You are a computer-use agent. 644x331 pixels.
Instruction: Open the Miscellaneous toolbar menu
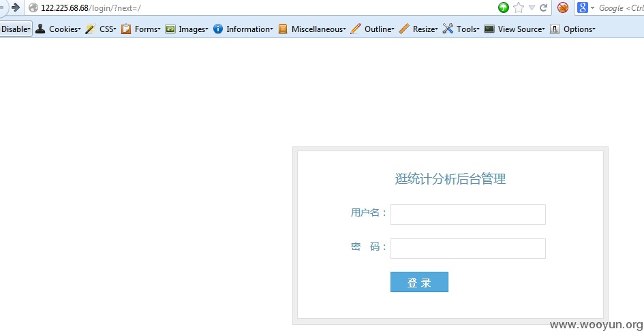pyautogui.click(x=319, y=29)
